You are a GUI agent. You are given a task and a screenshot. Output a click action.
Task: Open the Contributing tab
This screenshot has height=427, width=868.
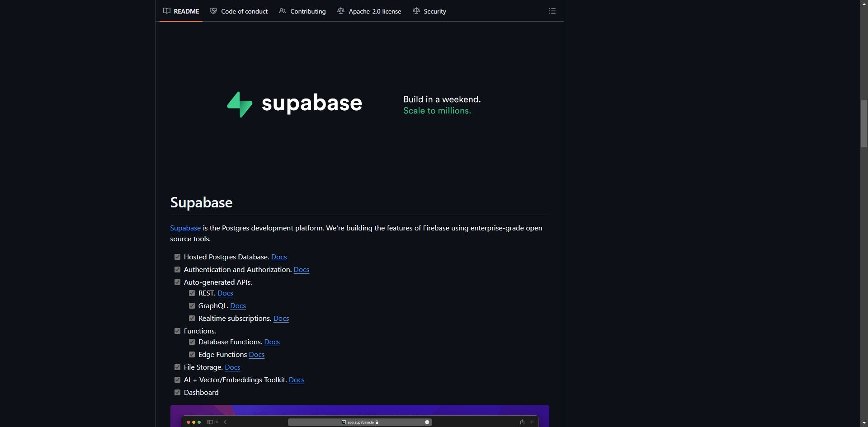tap(302, 11)
